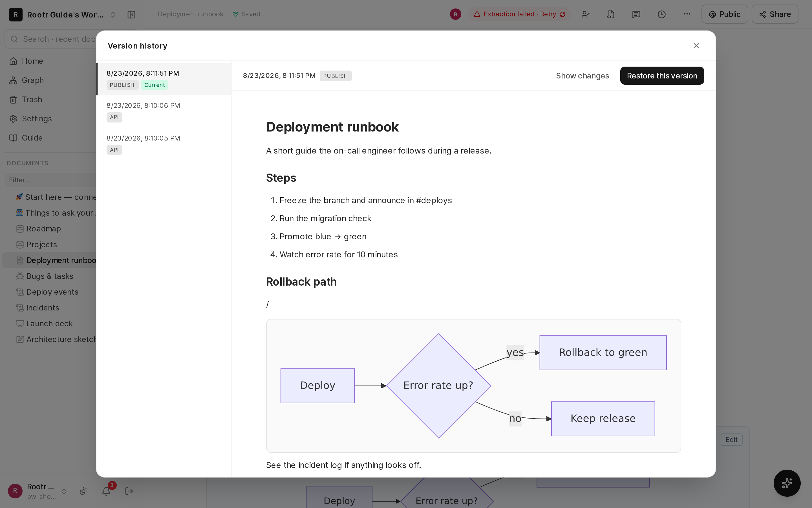Open the more options ellipsis menu
This screenshot has height=508, width=812.
[x=687, y=14]
